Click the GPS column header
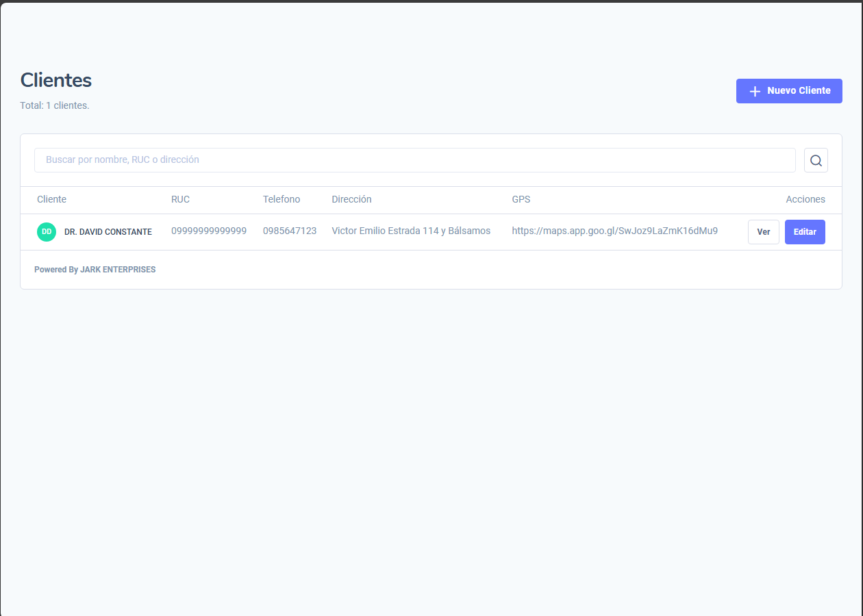 pyautogui.click(x=521, y=200)
